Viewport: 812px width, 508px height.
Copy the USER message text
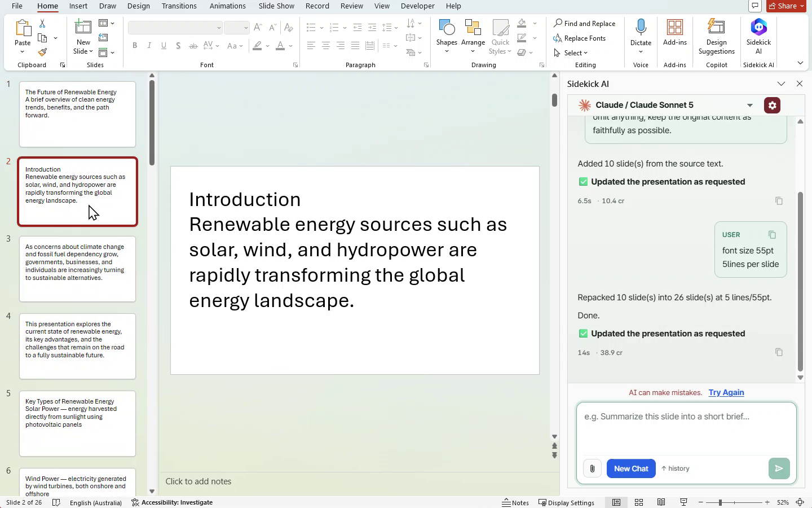772,235
